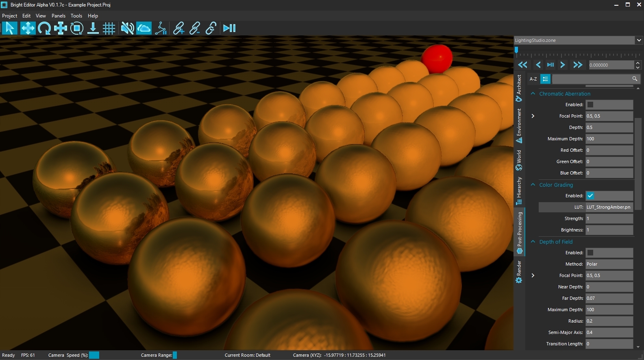This screenshot has width=644, height=360.
Task: Collapse the Chromatic Aberration section
Action: [533, 94]
